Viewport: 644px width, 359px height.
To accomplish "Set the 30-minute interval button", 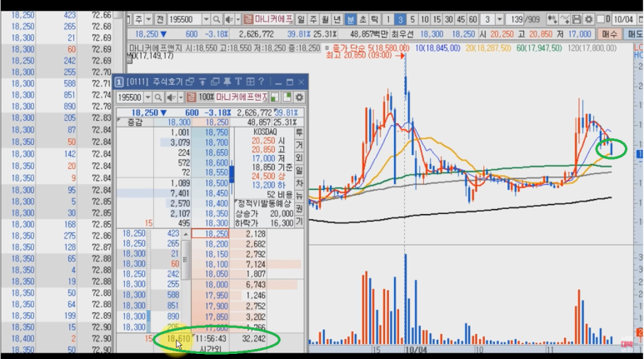I will point(449,19).
